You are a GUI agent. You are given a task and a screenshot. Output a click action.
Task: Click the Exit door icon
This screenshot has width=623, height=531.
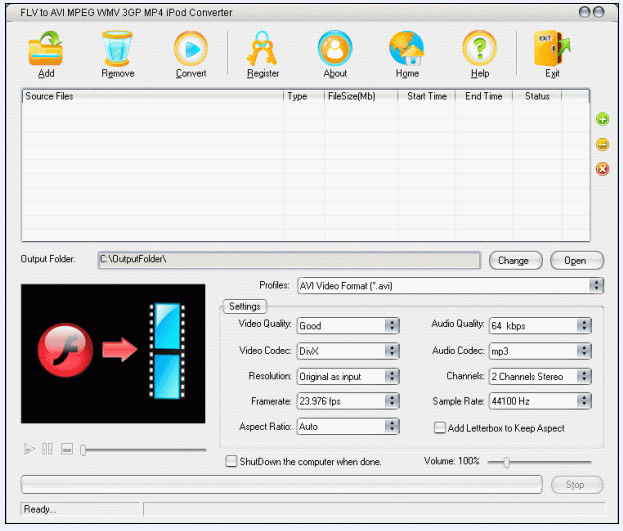pyautogui.click(x=552, y=48)
